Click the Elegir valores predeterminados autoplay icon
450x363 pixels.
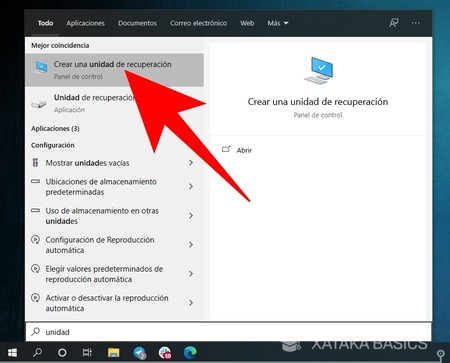pyautogui.click(x=35, y=268)
